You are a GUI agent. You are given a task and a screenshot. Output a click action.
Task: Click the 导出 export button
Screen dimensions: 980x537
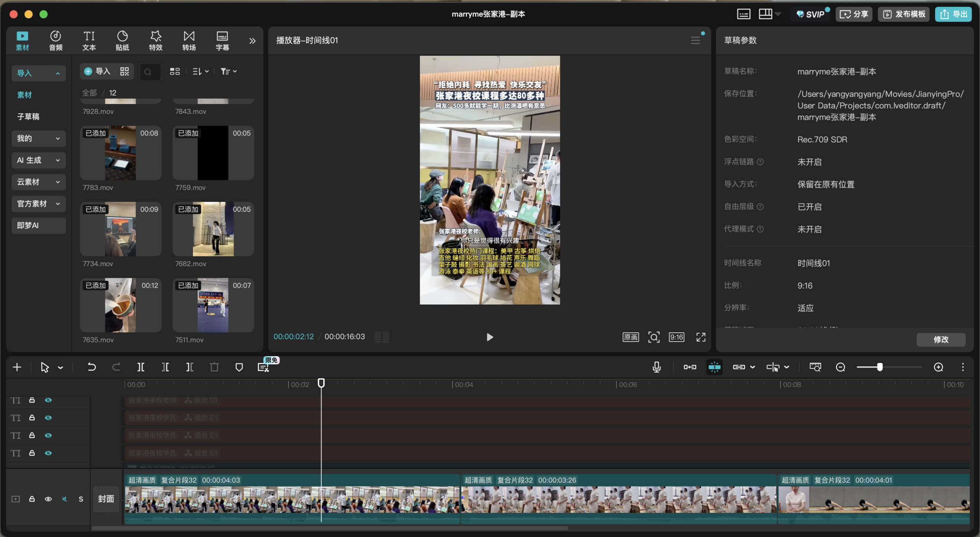pos(953,14)
